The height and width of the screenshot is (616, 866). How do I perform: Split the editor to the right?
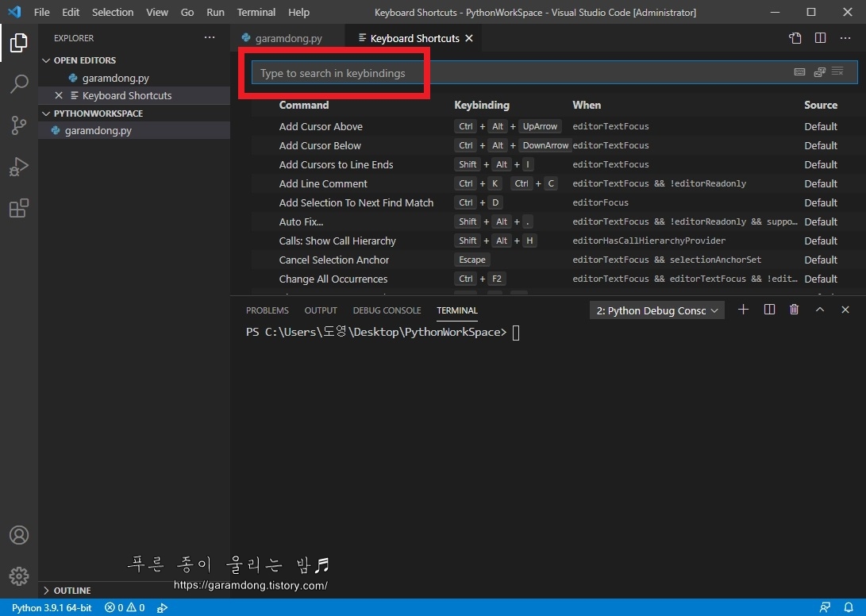coord(820,38)
